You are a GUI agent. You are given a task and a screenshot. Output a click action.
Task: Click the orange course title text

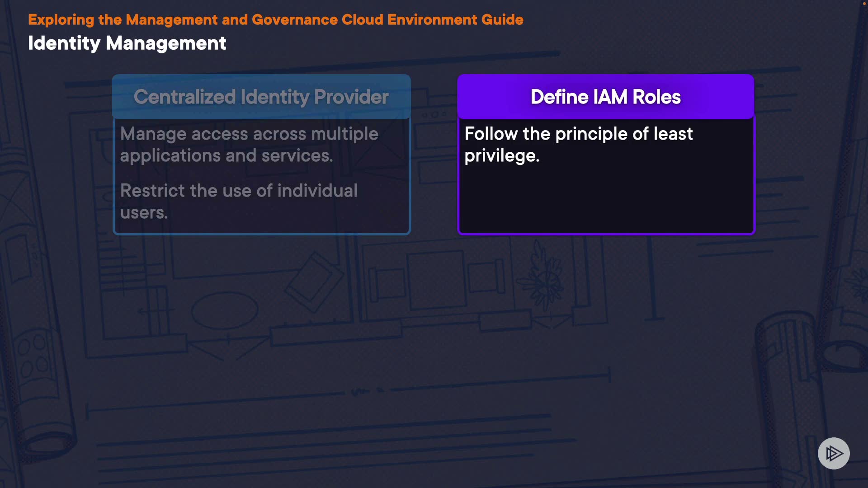coord(275,19)
